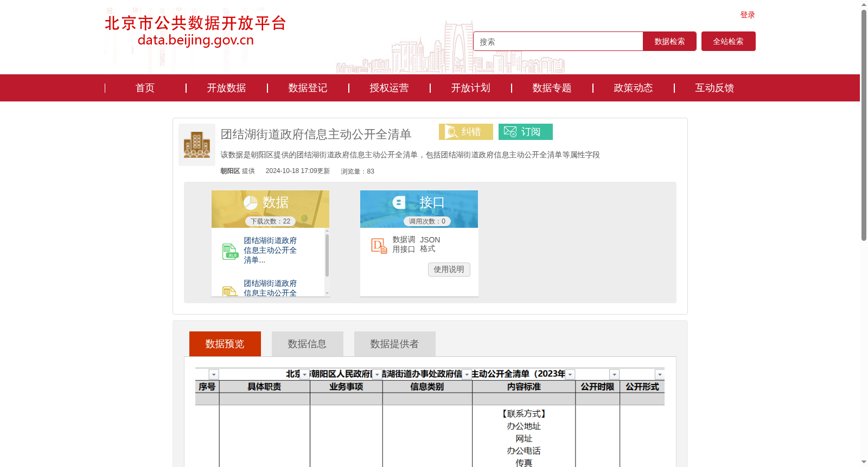Screen dimensions: 868x467
Task: Open 授权运营 from the navigation bar
Action: pyautogui.click(x=389, y=88)
